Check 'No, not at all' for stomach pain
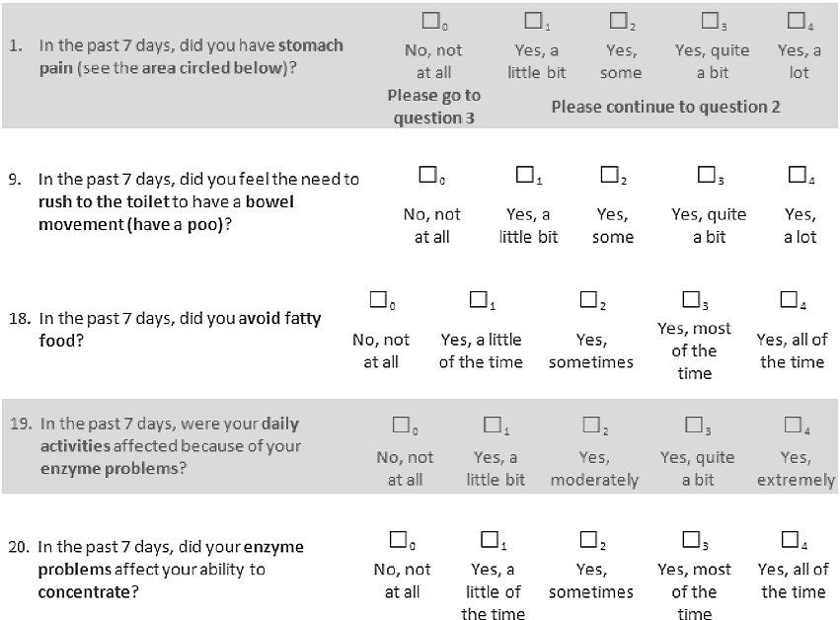Image resolution: width=840 pixels, height=620 pixels. point(429,19)
